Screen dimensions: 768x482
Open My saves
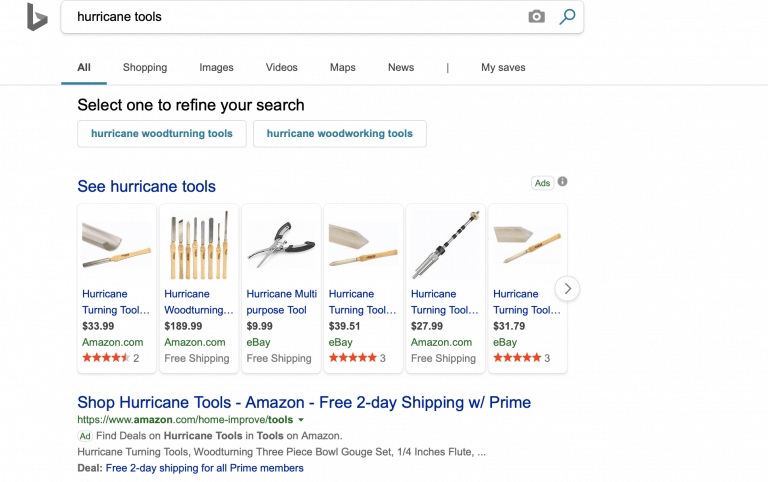(x=503, y=68)
